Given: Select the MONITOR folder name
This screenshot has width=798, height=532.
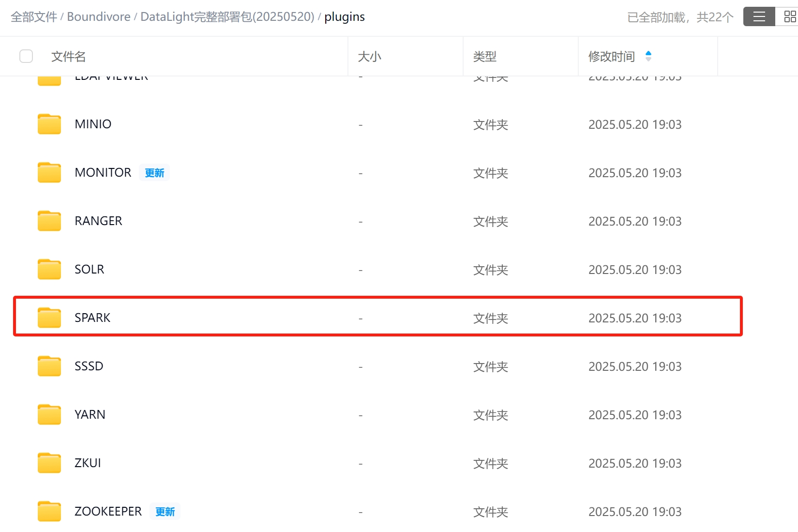Looking at the screenshot, I should pos(103,172).
